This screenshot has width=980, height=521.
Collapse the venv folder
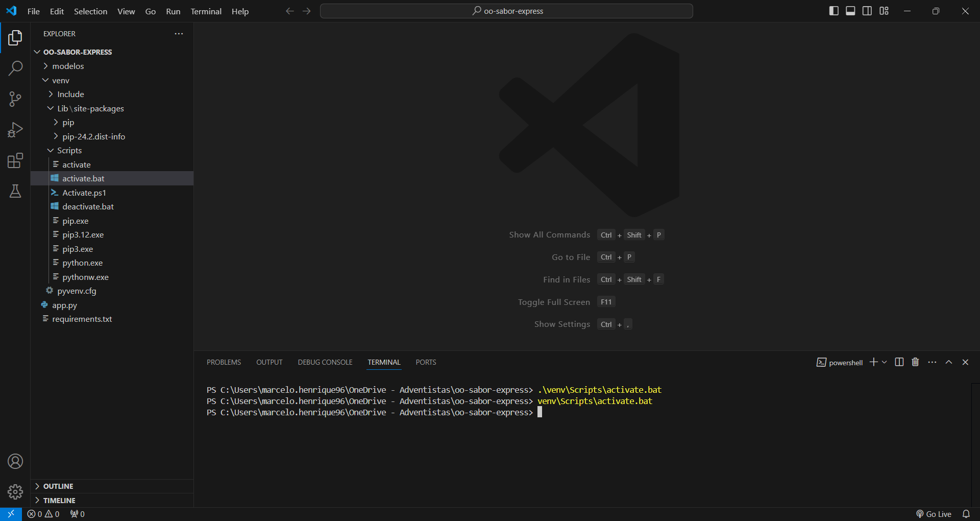pyautogui.click(x=112, y=80)
